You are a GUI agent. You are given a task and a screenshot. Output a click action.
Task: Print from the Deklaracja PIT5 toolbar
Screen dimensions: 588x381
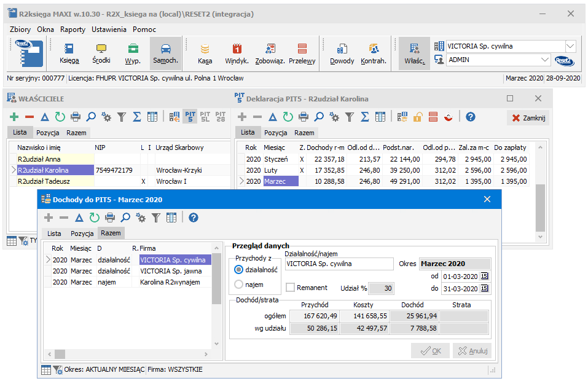click(304, 117)
